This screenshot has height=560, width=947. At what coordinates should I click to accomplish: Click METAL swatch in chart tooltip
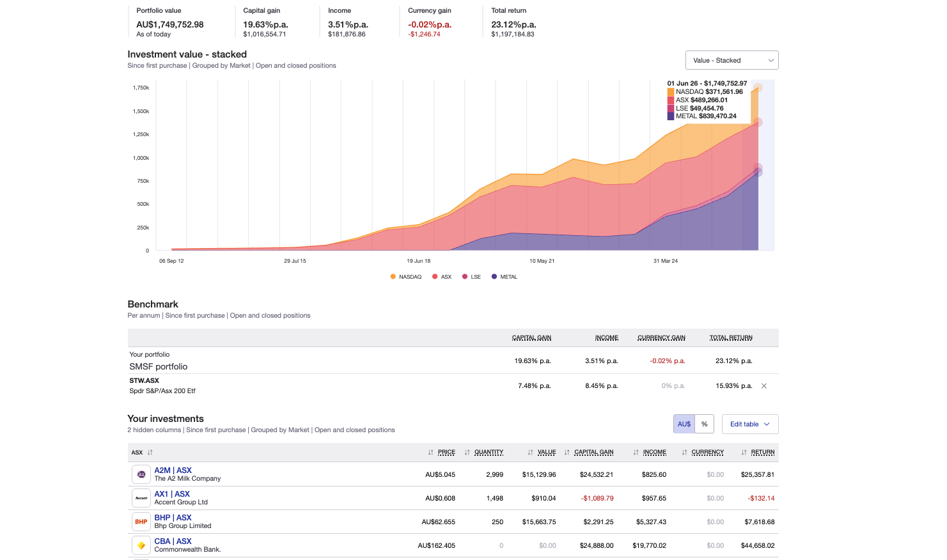pyautogui.click(x=671, y=116)
